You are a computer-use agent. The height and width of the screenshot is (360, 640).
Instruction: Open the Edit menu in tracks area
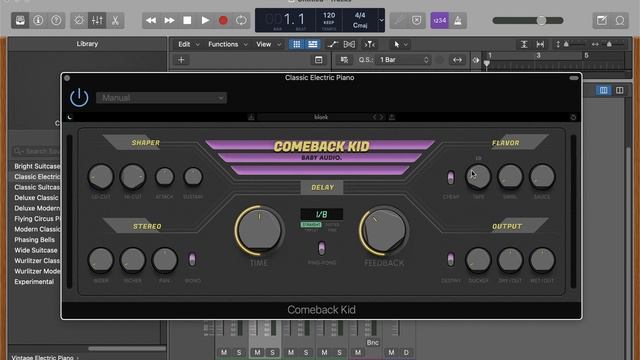(188, 44)
